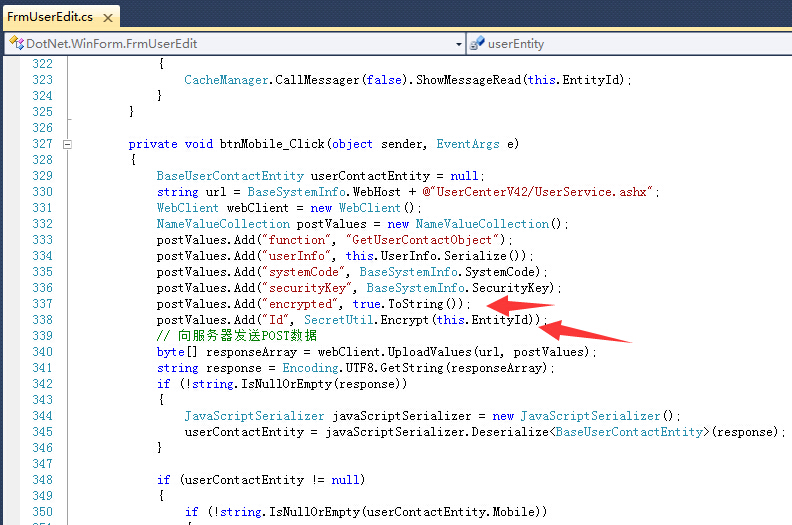This screenshot has width=792, height=525.
Task: Click IsNullOrEmpty(response) on line 342
Action: 321,384
